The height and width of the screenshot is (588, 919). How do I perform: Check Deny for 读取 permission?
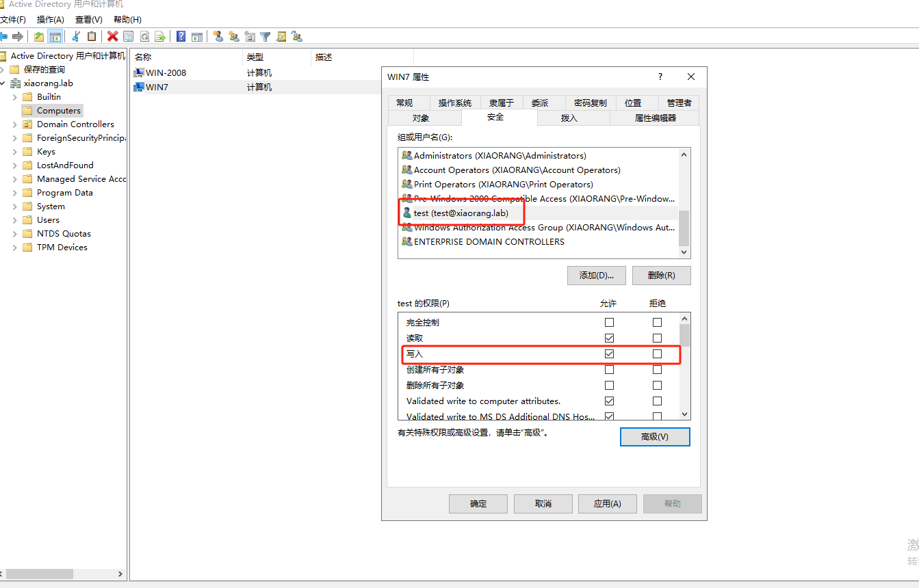(x=657, y=338)
